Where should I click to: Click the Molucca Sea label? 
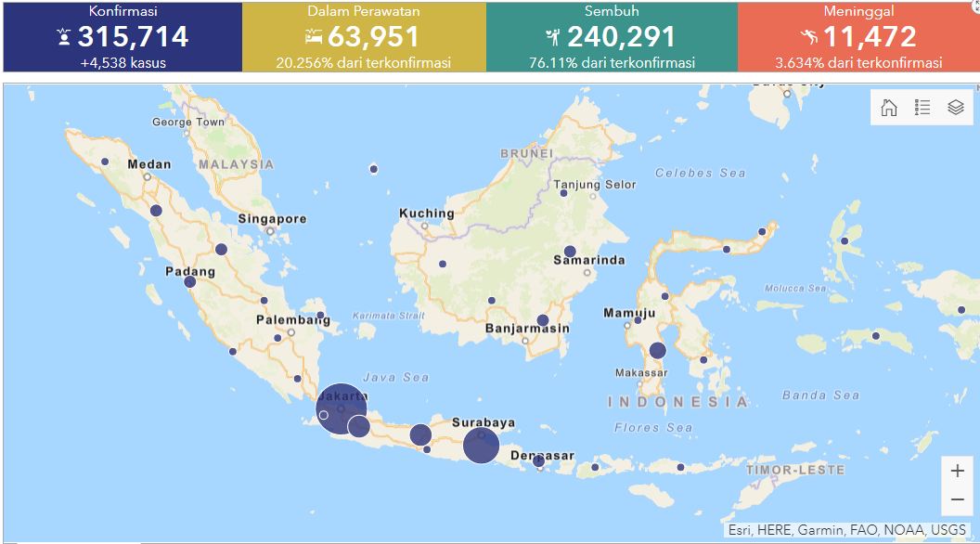click(x=795, y=289)
